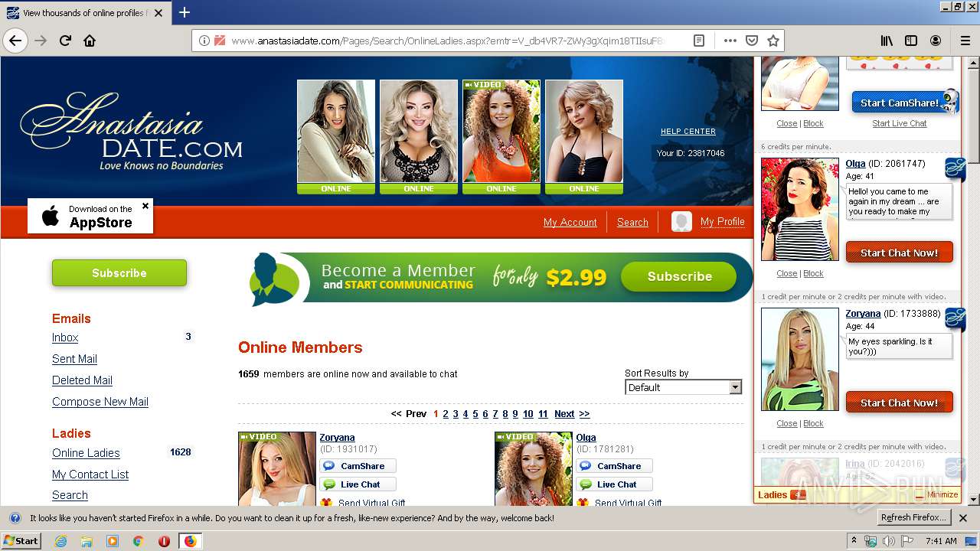Go to results page 11
The width and height of the screenshot is (980, 551).
(x=543, y=414)
